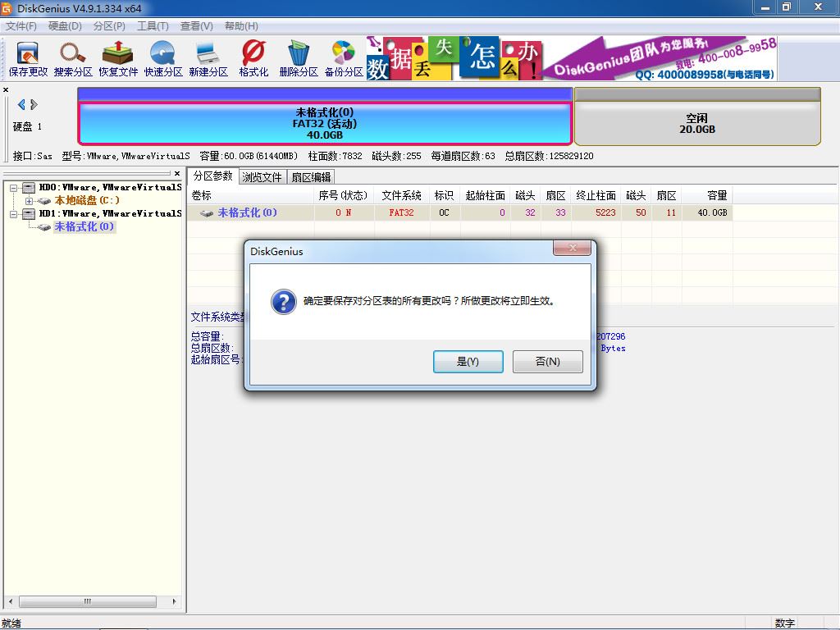Click the 0C identifier cell
This screenshot has width=840, height=630.
444,212
